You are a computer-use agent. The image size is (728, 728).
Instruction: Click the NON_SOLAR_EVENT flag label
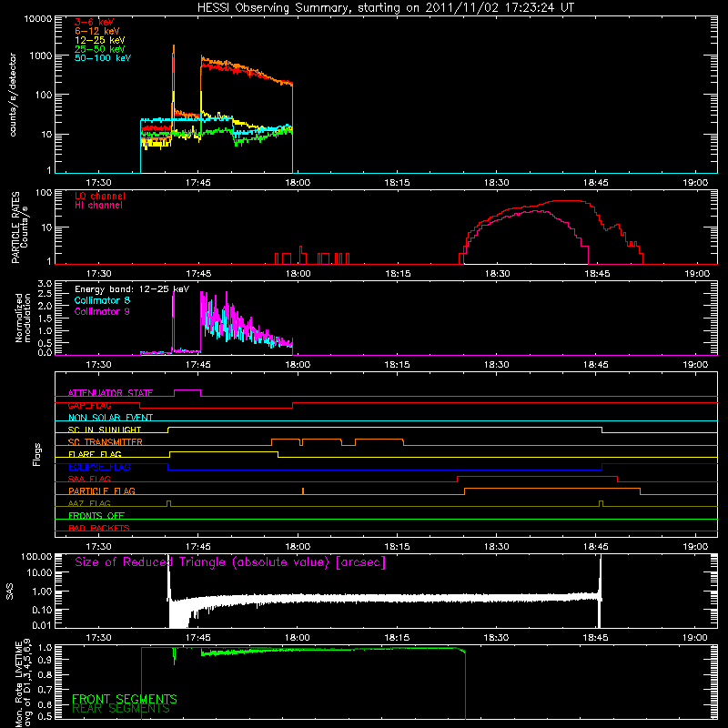110,418
